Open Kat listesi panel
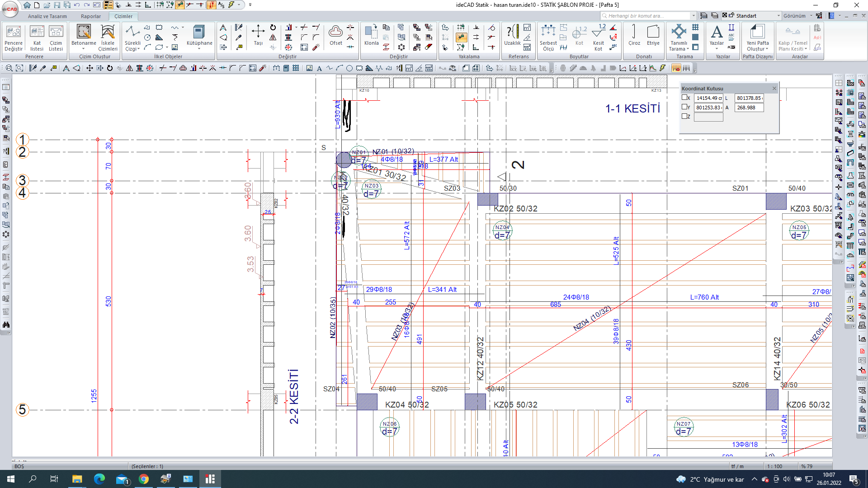 37,38
